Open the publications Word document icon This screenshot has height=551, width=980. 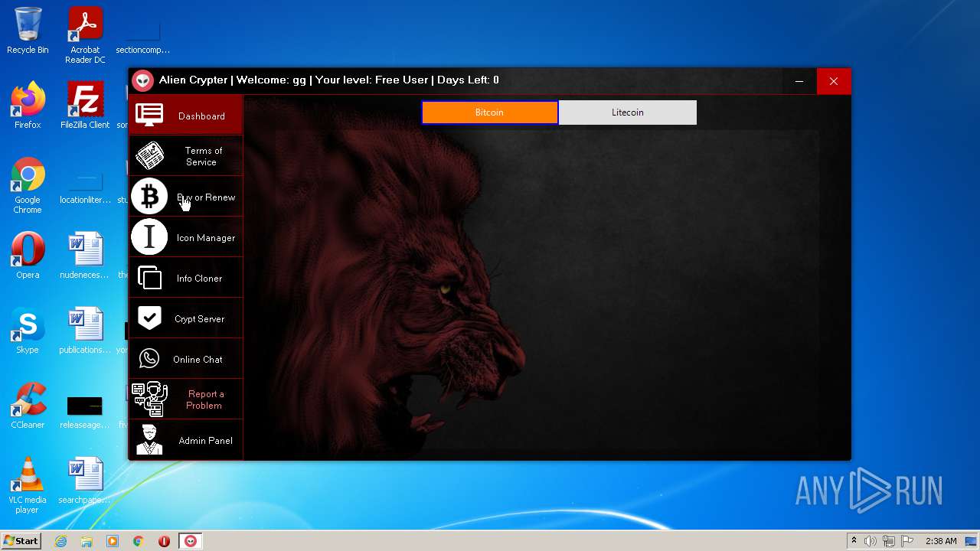(85, 331)
